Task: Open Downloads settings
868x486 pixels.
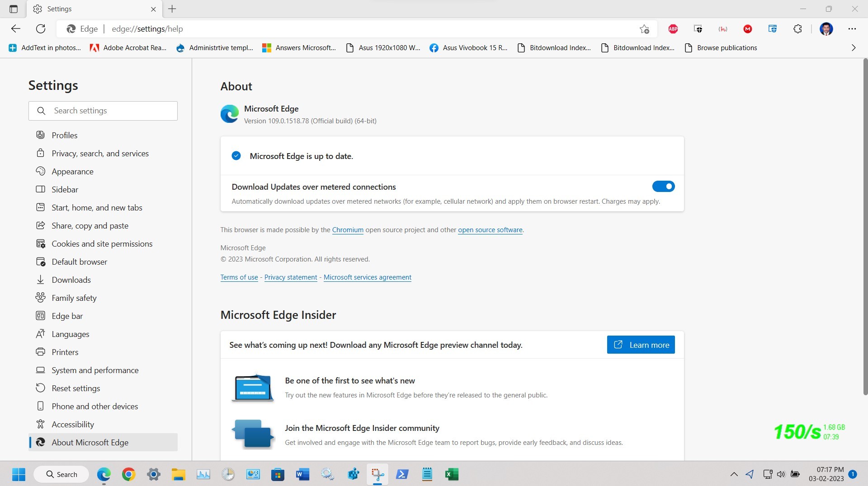Action: pyautogui.click(x=103, y=280)
